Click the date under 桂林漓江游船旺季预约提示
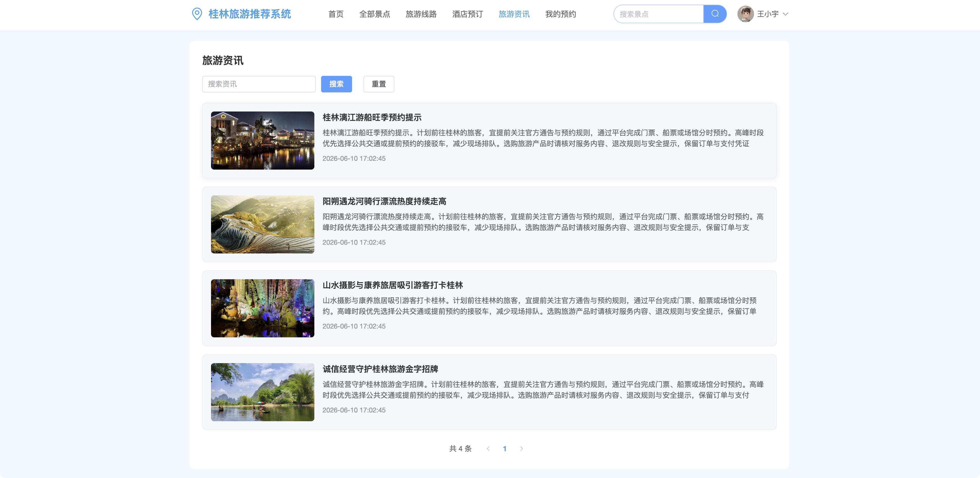Screen dimensions: 980x478 [x=354, y=158]
